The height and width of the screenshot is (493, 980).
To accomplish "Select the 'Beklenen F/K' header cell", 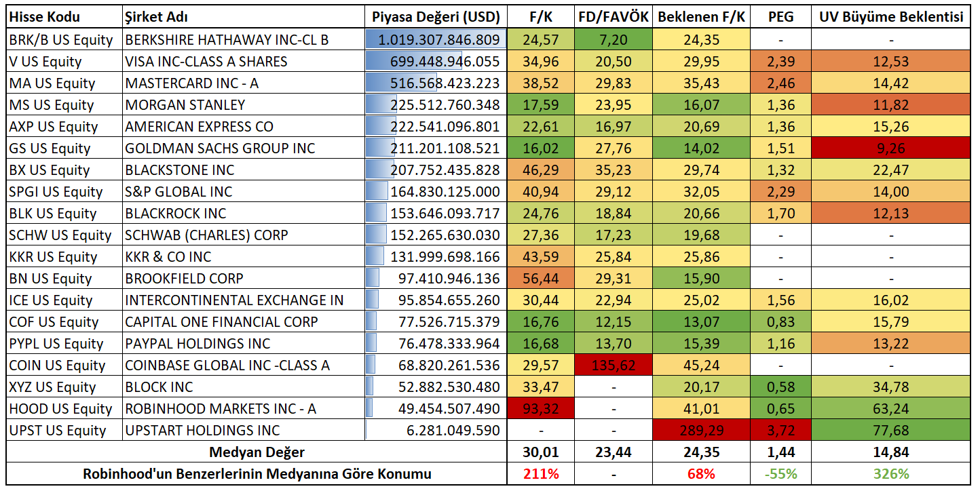I will (701, 17).
